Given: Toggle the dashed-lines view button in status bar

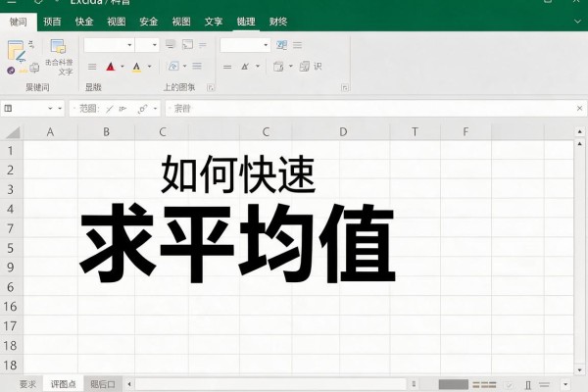Looking at the screenshot, I should [x=484, y=385].
